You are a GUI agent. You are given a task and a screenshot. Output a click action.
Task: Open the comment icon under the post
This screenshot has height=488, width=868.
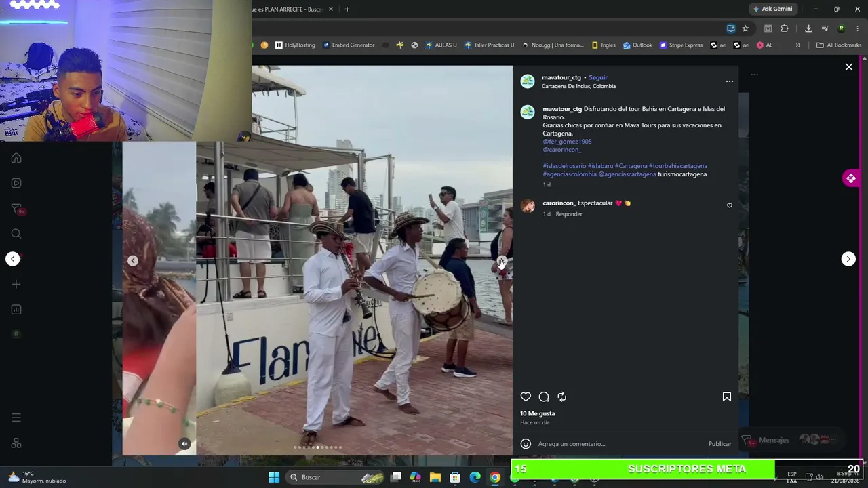click(x=544, y=397)
